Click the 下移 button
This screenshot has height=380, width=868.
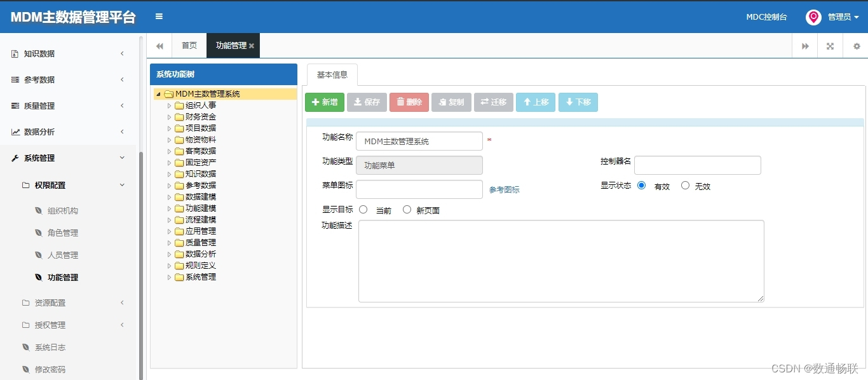[578, 102]
